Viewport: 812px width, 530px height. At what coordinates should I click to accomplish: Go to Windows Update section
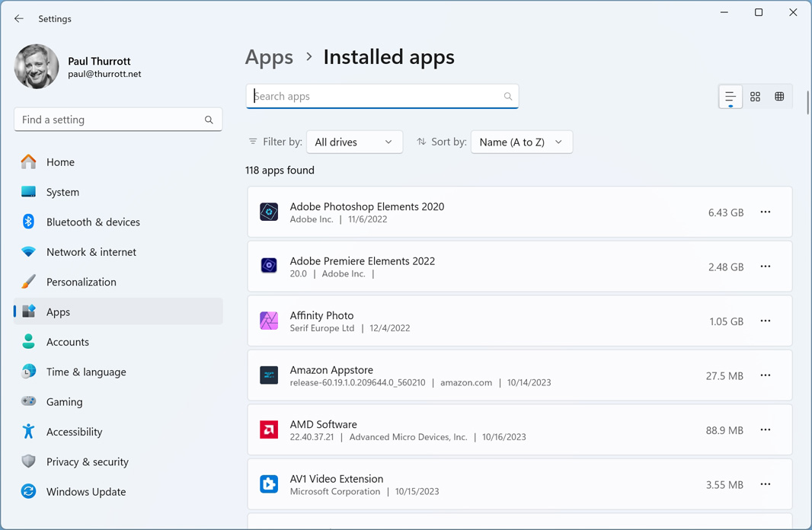pyautogui.click(x=86, y=492)
